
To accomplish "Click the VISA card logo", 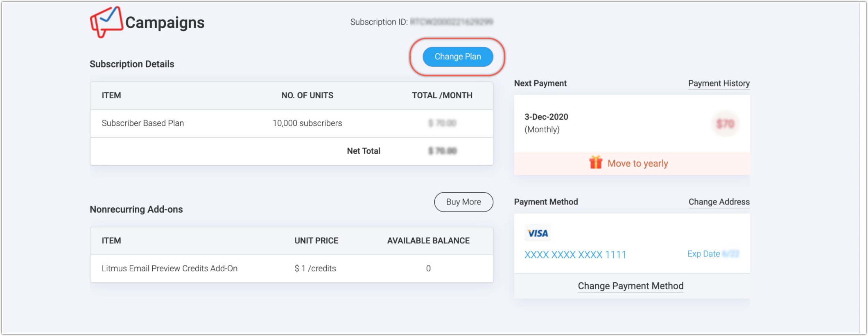I will click(538, 233).
